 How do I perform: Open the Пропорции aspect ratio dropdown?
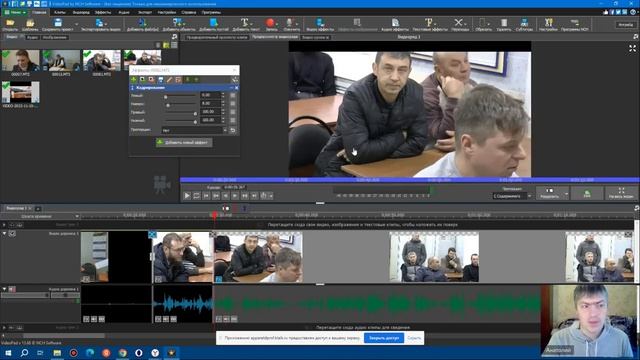[194, 130]
